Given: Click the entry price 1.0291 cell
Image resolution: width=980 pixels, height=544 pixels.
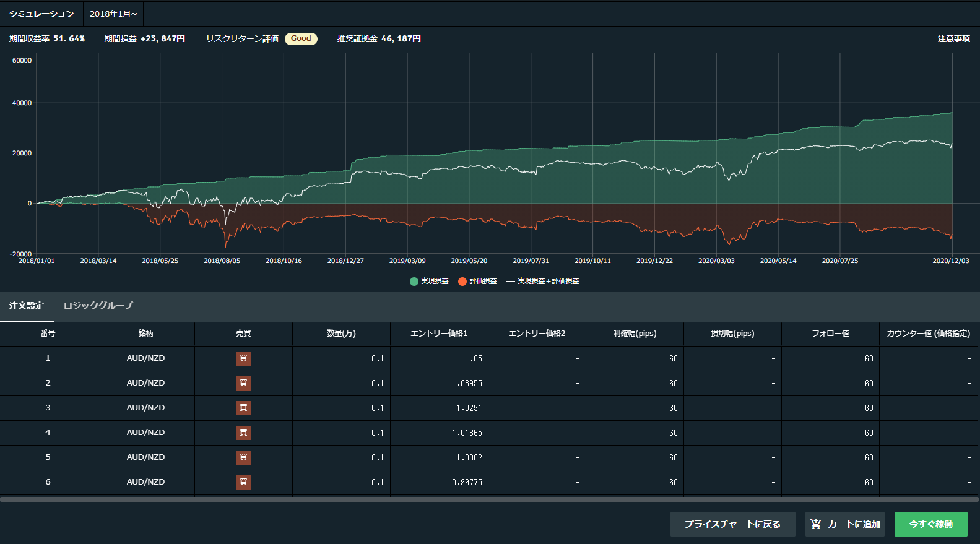Looking at the screenshot, I should pyautogui.click(x=440, y=408).
